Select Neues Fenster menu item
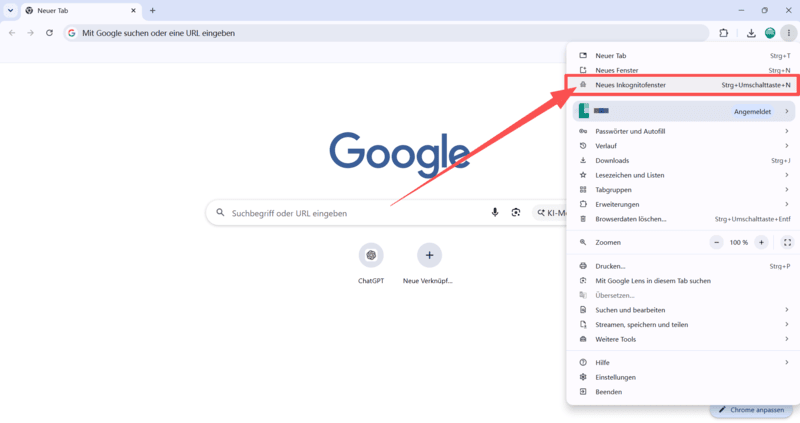This screenshot has height=423, width=800. click(684, 70)
